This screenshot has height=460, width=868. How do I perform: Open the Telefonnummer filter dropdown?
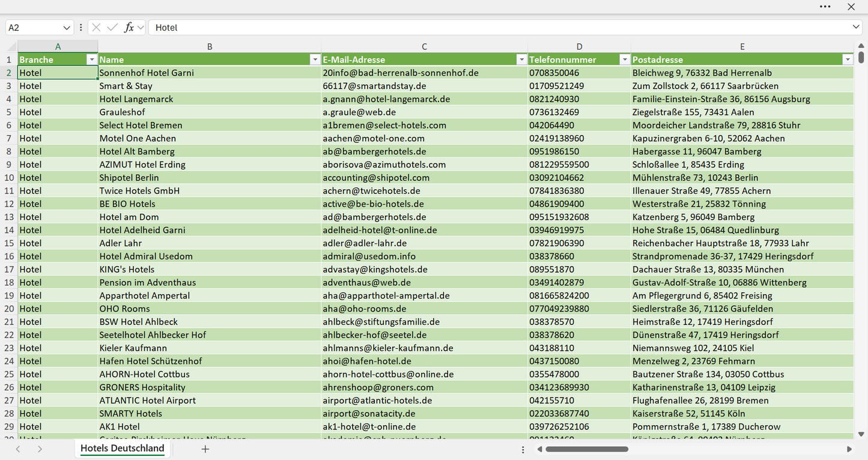click(625, 59)
